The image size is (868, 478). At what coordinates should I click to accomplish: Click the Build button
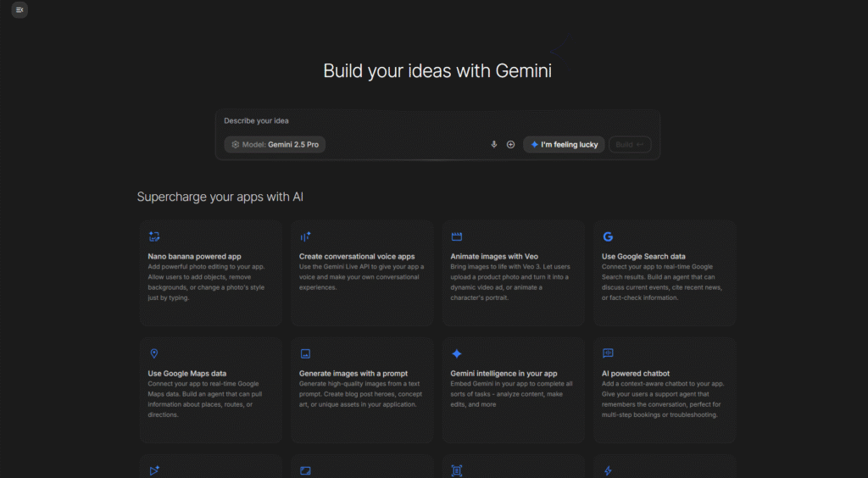pos(629,145)
